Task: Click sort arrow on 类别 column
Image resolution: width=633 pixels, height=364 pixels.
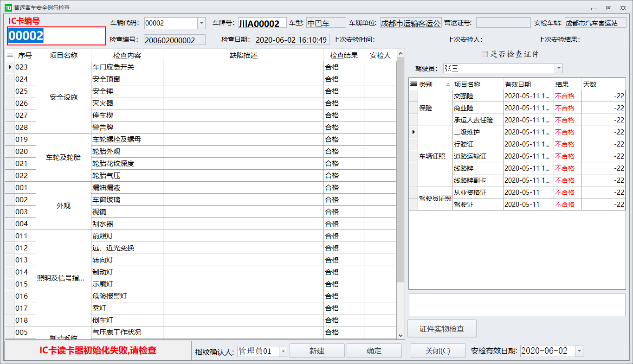Action: pos(448,84)
